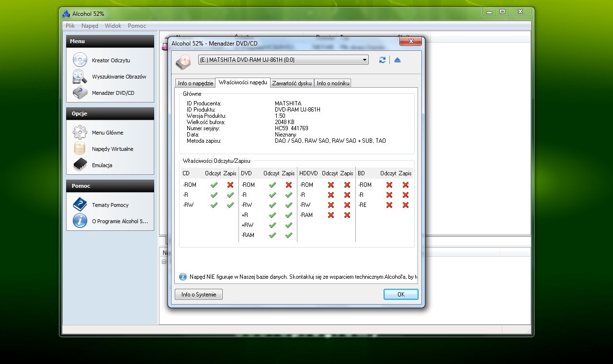The height and width of the screenshot is (364, 613).
Task: Open the Zawartość dysku tab
Action: 292,83
